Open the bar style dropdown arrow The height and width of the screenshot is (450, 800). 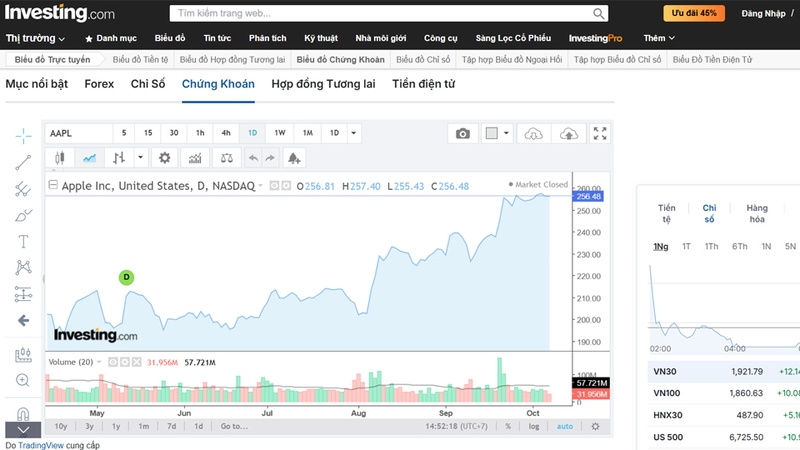(x=140, y=158)
